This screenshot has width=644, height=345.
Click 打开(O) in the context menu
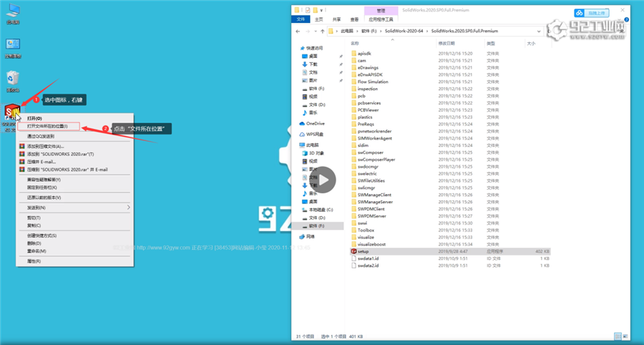click(34, 118)
